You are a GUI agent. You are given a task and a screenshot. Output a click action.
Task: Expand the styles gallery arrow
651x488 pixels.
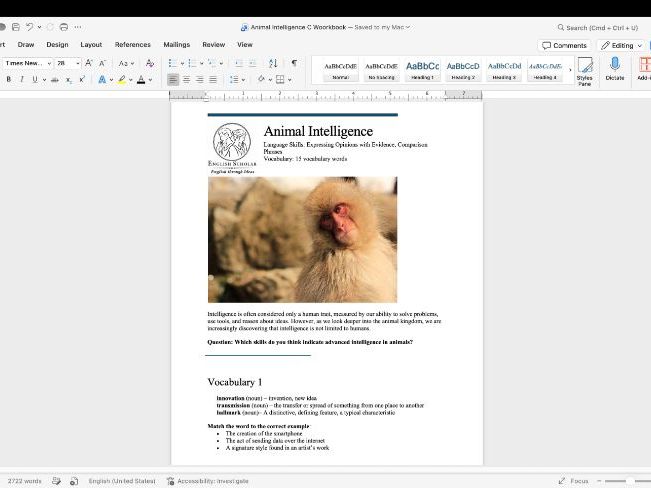pos(570,70)
